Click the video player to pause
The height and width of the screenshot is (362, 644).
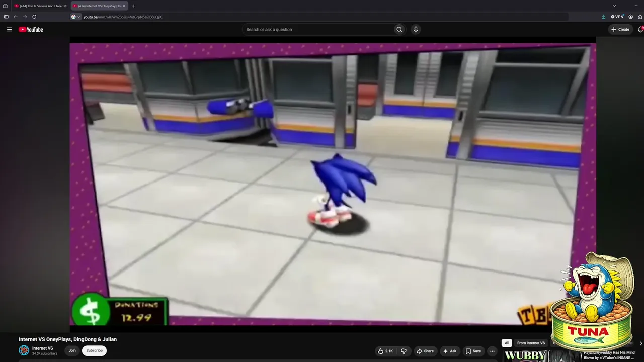pyautogui.click(x=333, y=184)
